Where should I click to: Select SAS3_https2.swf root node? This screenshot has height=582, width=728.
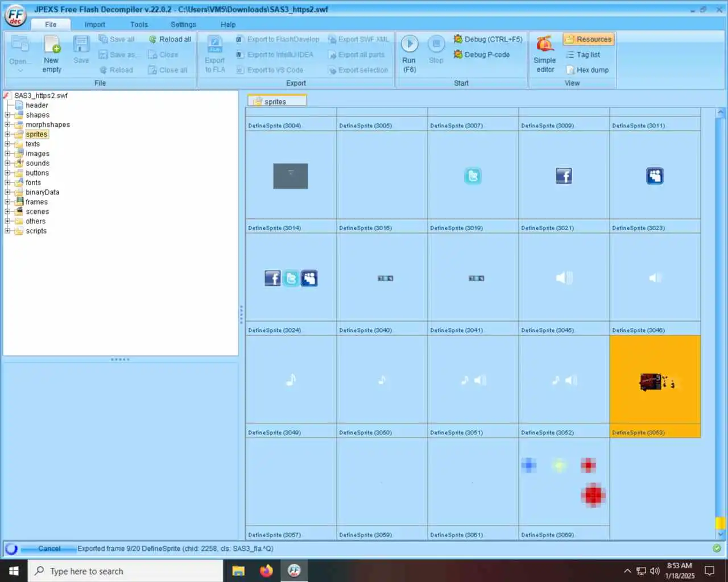coord(41,95)
